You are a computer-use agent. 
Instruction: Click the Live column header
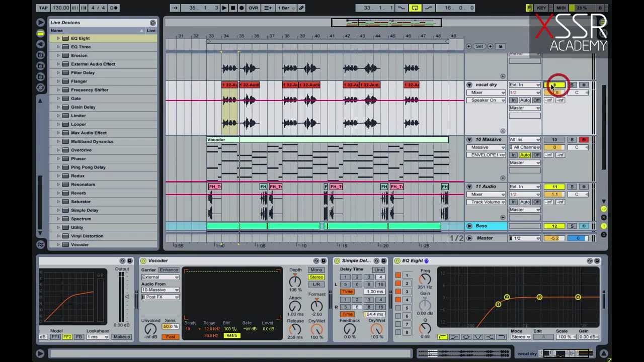coord(151,31)
